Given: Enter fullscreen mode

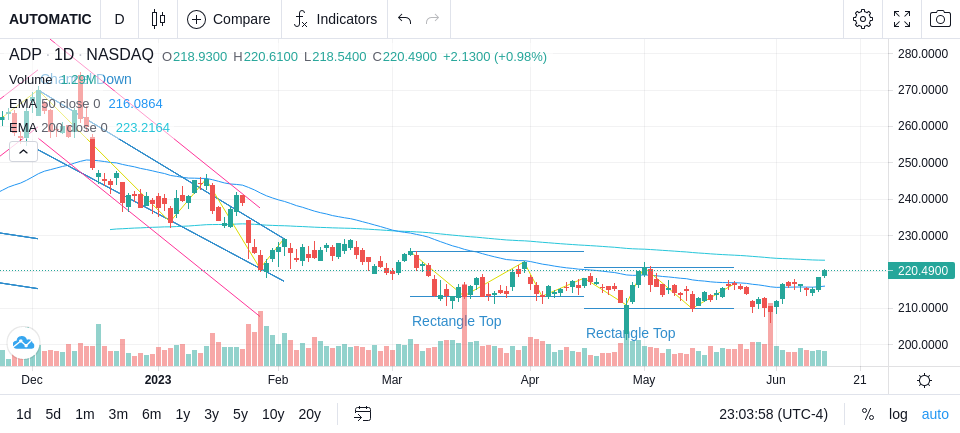Looking at the screenshot, I should click(x=902, y=19).
